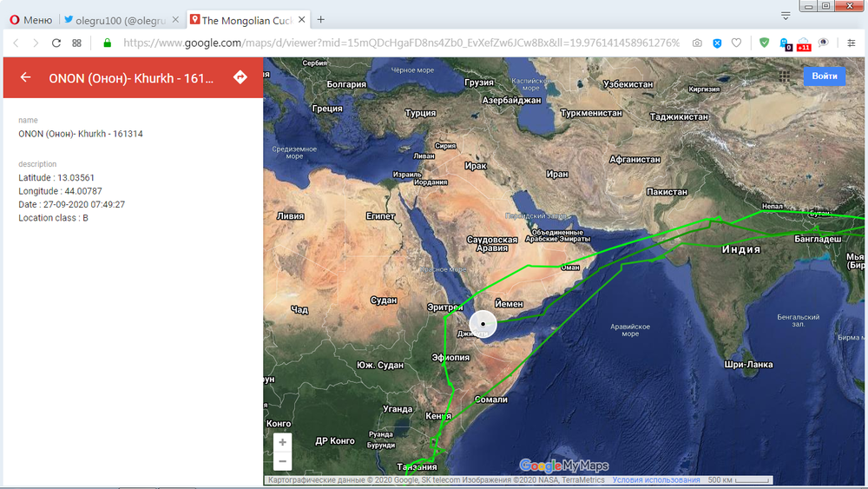Expand the tab list menu arrow
The image size is (868, 489).
[786, 15]
